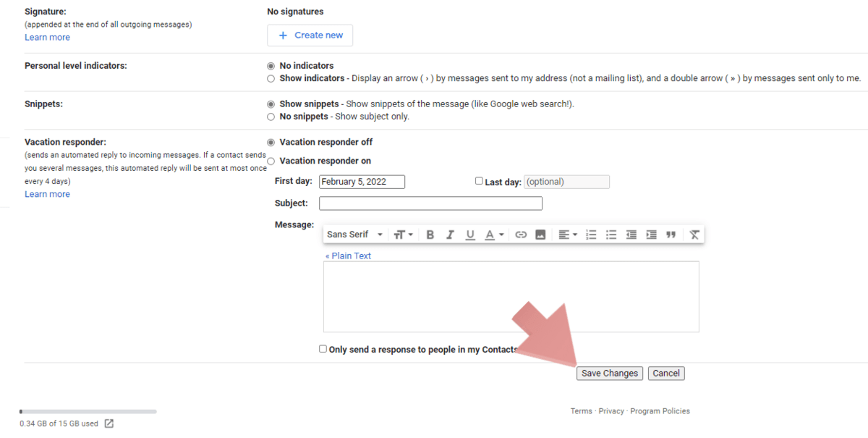Click the No signatures text
The height and width of the screenshot is (438, 868).
point(295,12)
